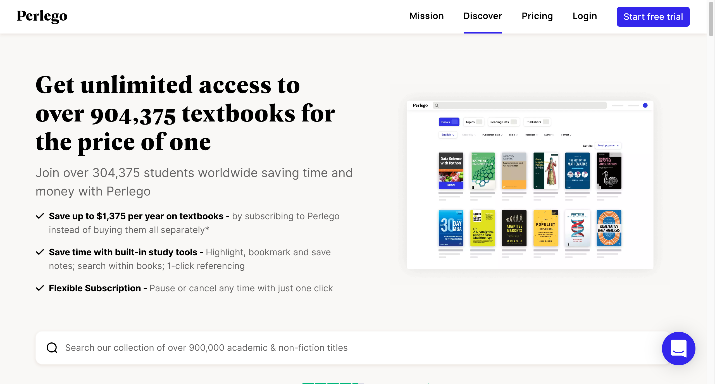Open the chat support bubble
The width and height of the screenshot is (715, 384).
[679, 348]
